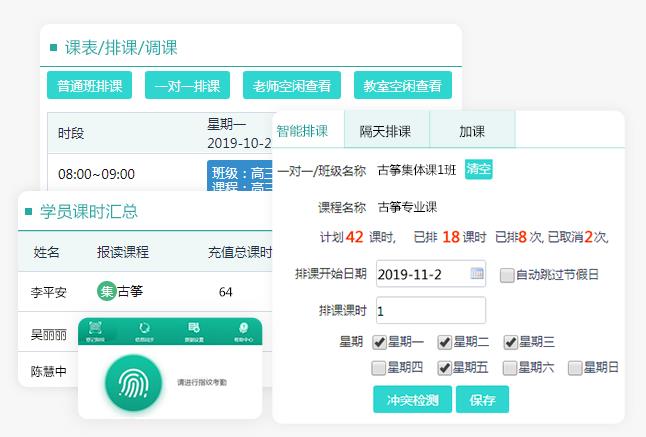Focus the 排课课时 input field

[x=431, y=310]
